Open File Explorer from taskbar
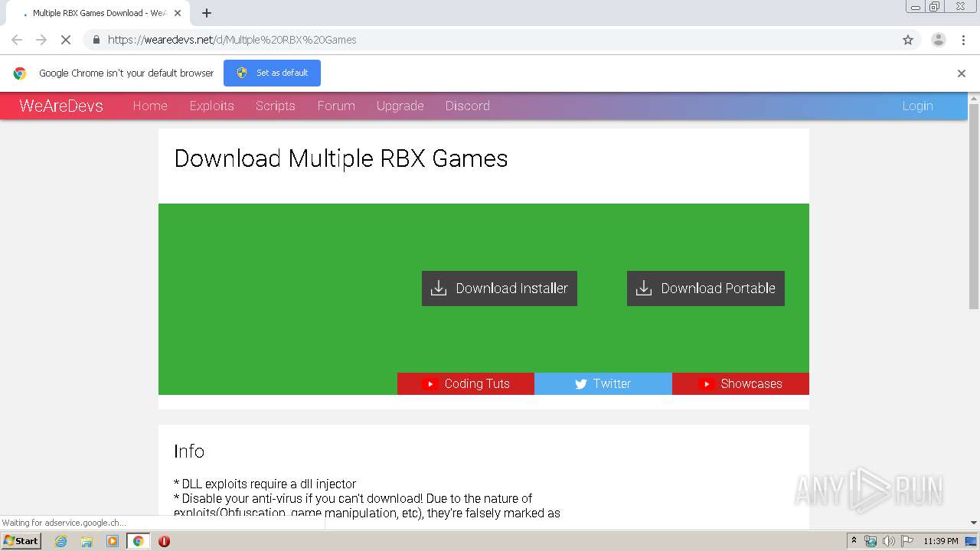The height and width of the screenshot is (551, 980). [87, 541]
